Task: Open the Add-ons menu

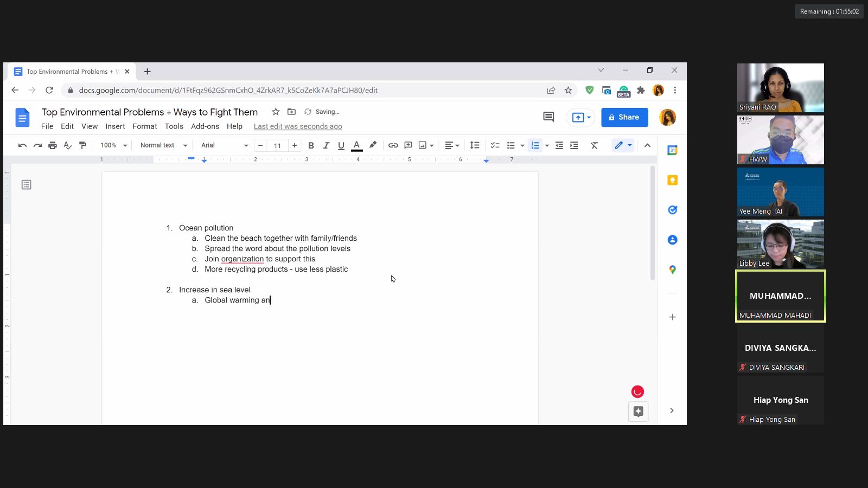Action: pyautogui.click(x=205, y=126)
